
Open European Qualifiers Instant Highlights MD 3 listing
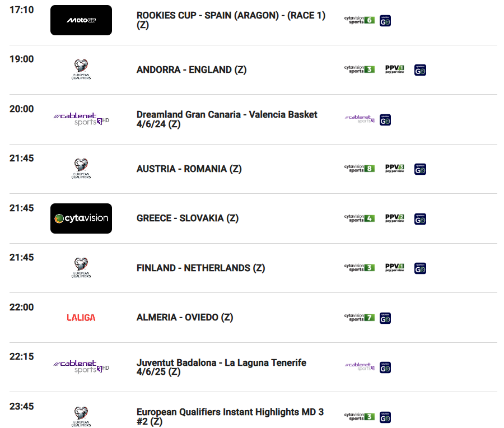230,416
